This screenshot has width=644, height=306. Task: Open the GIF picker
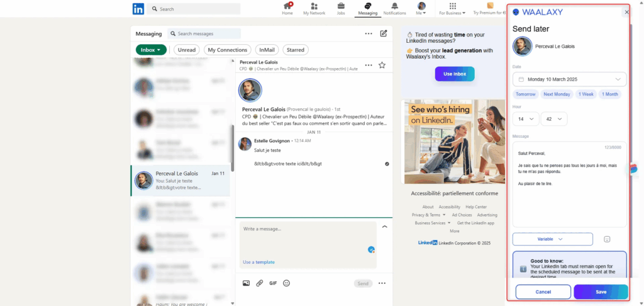(273, 283)
